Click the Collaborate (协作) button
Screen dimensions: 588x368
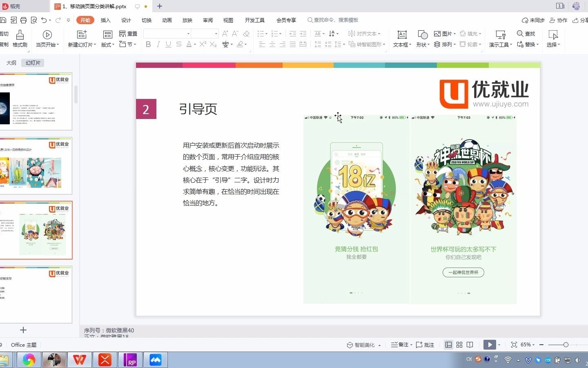pos(559,20)
